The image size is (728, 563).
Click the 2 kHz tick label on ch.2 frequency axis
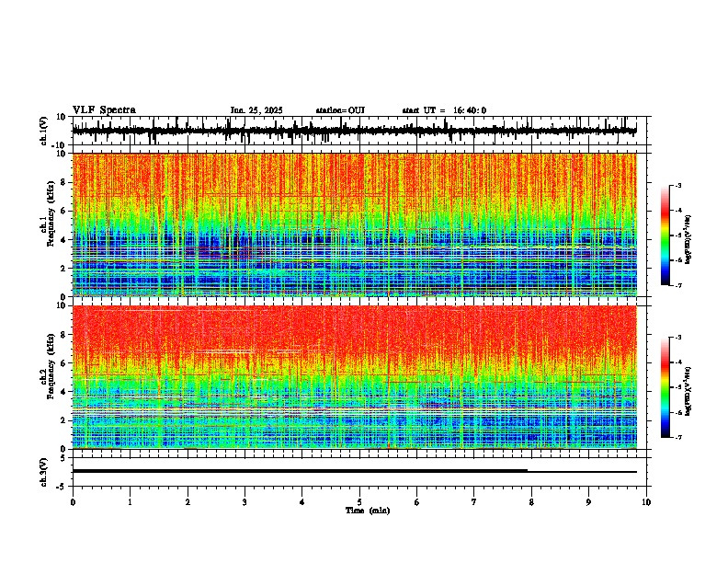coord(63,420)
